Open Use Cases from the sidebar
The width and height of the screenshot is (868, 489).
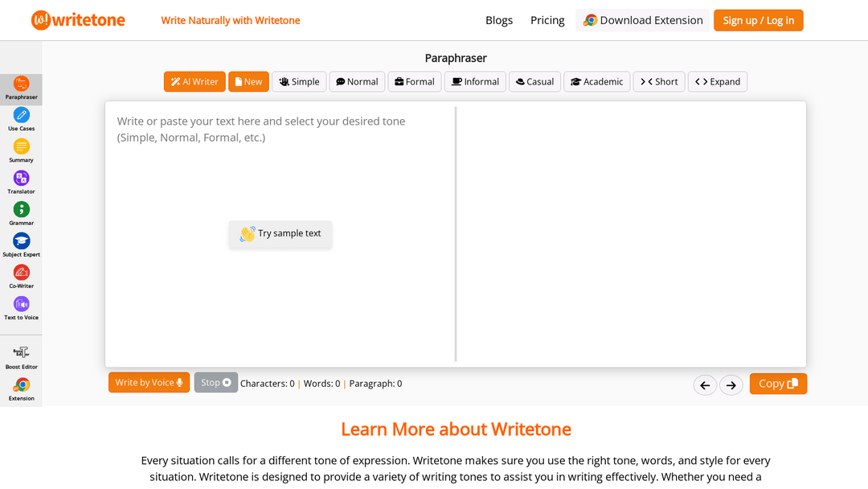[21, 116]
